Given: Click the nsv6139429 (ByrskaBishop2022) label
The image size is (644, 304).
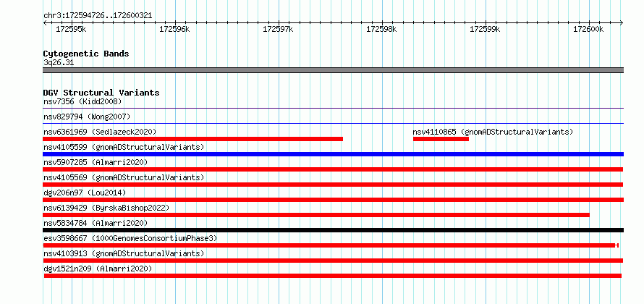Looking at the screenshot, I should [x=106, y=208].
